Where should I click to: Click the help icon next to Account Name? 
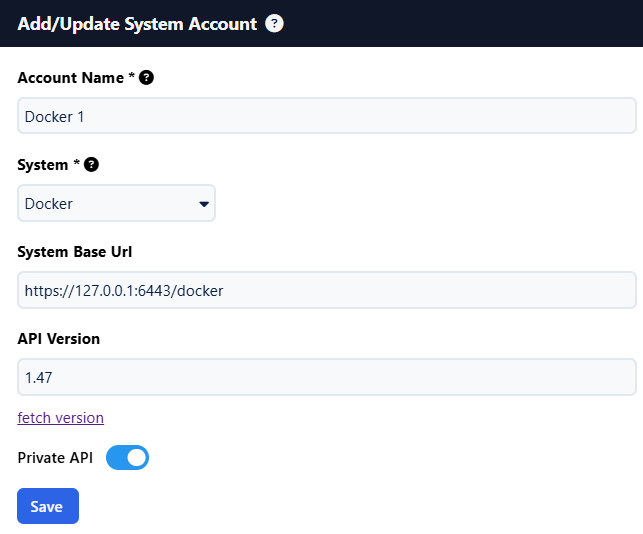[x=146, y=77]
